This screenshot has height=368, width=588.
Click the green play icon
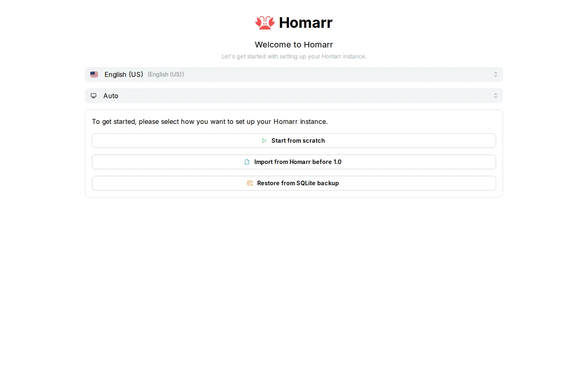click(x=264, y=141)
